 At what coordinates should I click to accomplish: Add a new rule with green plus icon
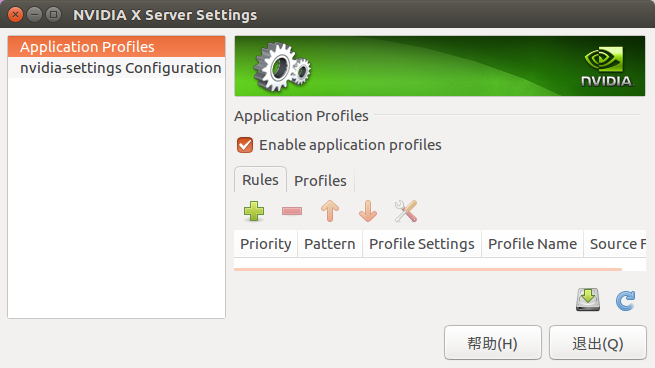254,211
